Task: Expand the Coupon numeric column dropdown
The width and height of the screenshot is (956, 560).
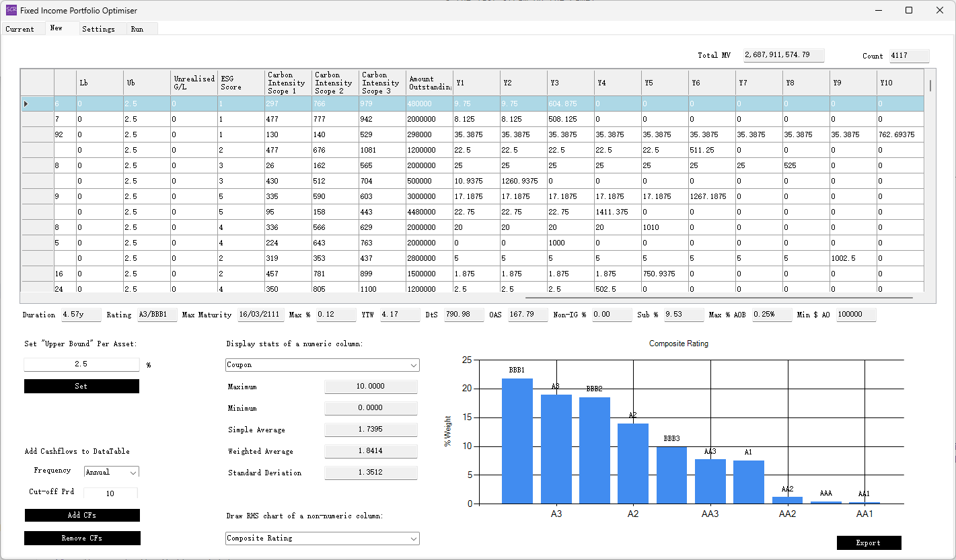Action: (x=322, y=365)
